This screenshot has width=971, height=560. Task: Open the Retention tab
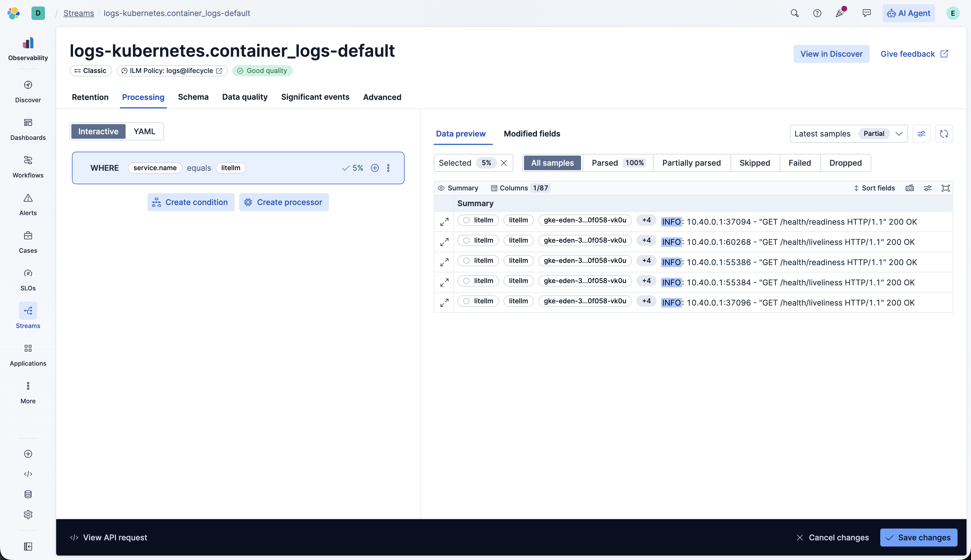(90, 97)
